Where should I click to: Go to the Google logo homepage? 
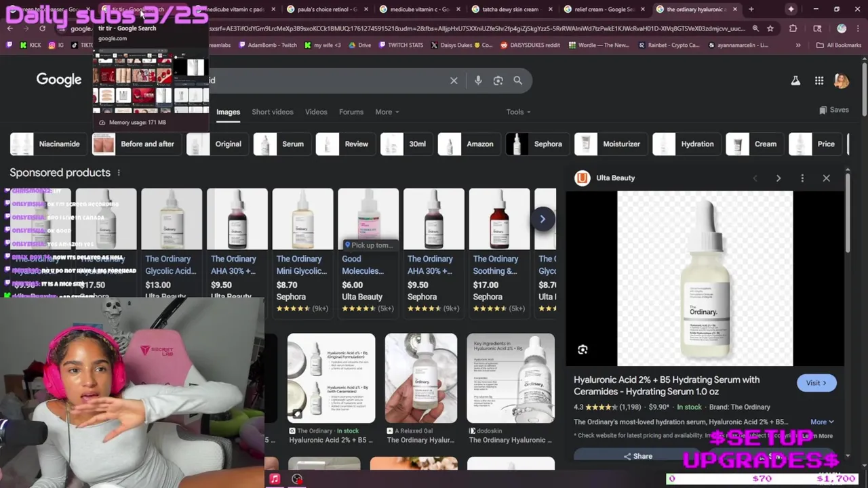click(59, 80)
